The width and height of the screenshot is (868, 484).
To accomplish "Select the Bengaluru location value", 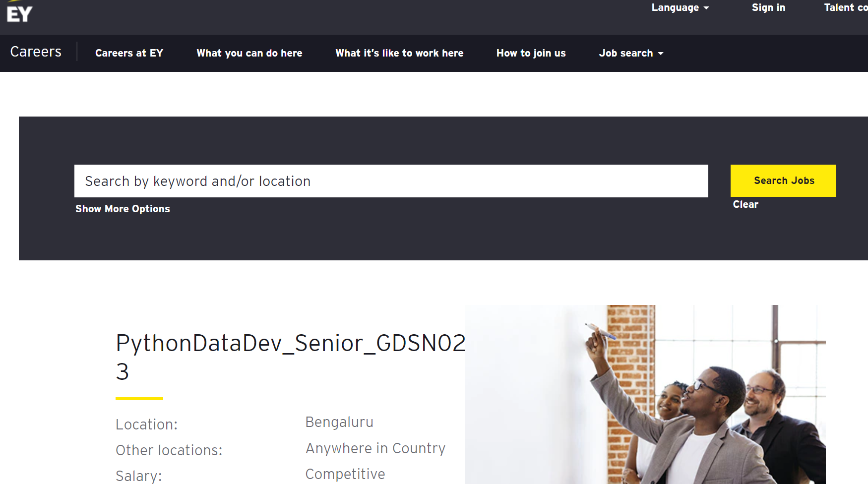I will coord(339,422).
